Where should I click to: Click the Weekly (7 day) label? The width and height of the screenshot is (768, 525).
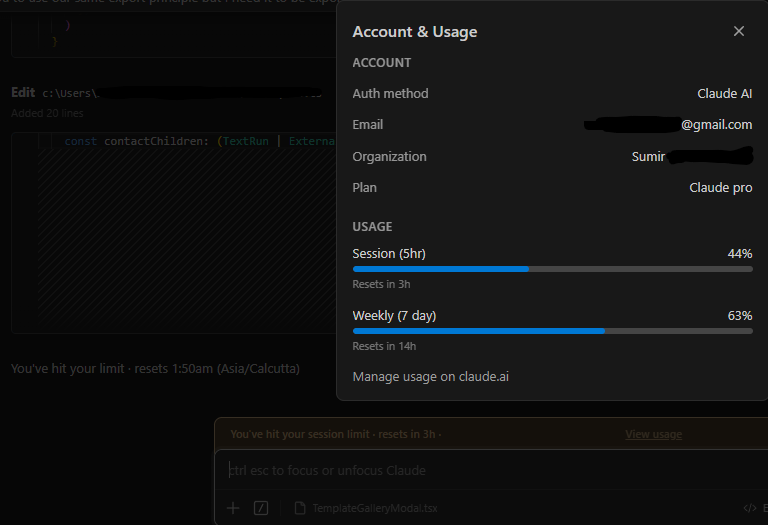394,316
